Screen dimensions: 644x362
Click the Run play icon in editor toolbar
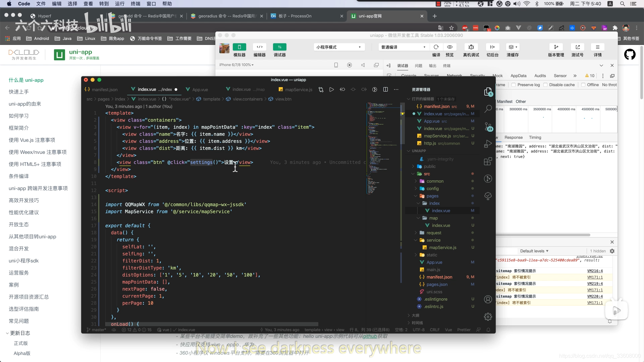[x=331, y=89]
